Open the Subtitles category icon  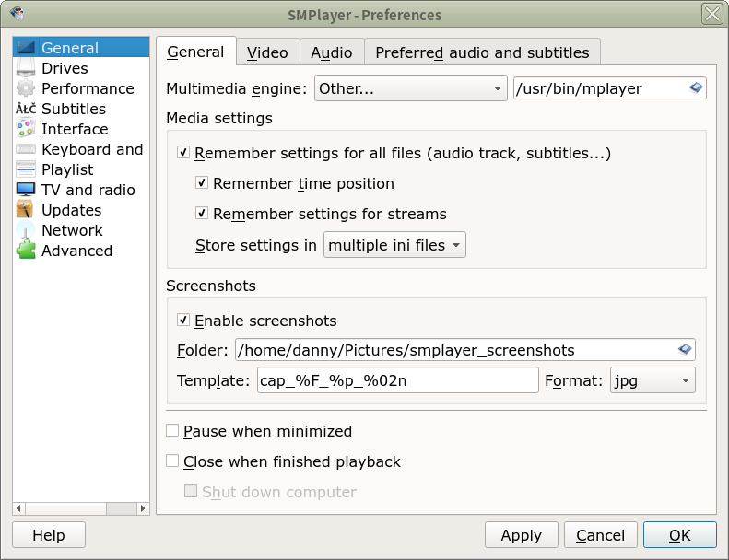(x=26, y=109)
